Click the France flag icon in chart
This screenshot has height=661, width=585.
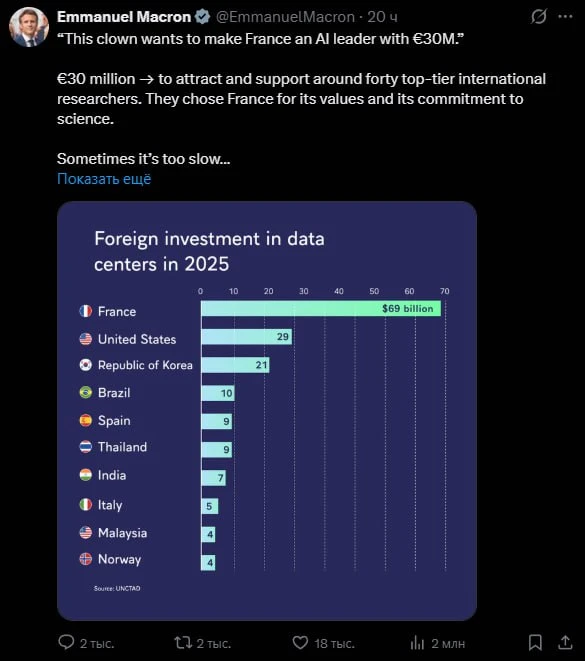click(x=86, y=311)
